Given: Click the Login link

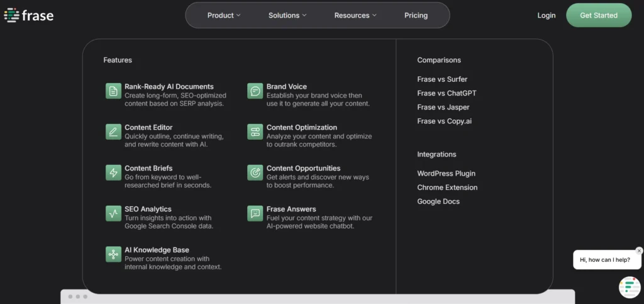Looking at the screenshot, I should [547, 15].
